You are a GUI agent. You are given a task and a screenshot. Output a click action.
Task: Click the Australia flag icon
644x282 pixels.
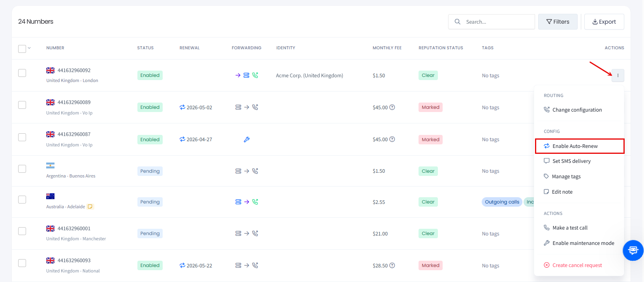pos(50,196)
